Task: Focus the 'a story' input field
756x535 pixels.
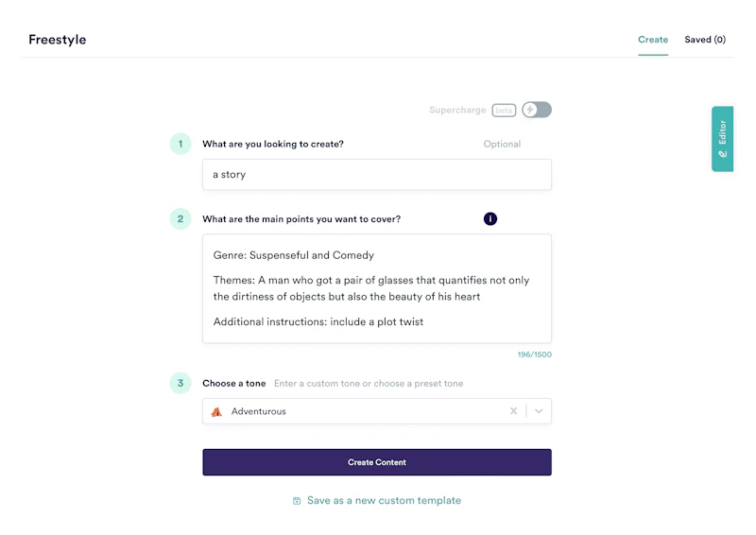Action: pos(376,174)
